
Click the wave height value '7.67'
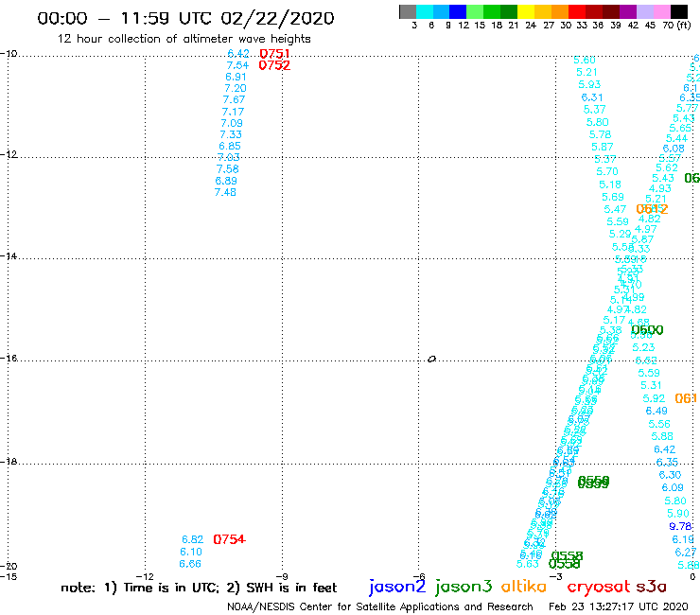click(234, 99)
